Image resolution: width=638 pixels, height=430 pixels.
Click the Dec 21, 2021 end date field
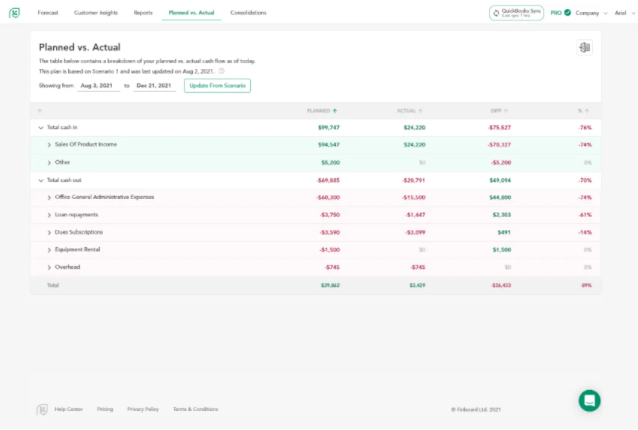pyautogui.click(x=154, y=86)
